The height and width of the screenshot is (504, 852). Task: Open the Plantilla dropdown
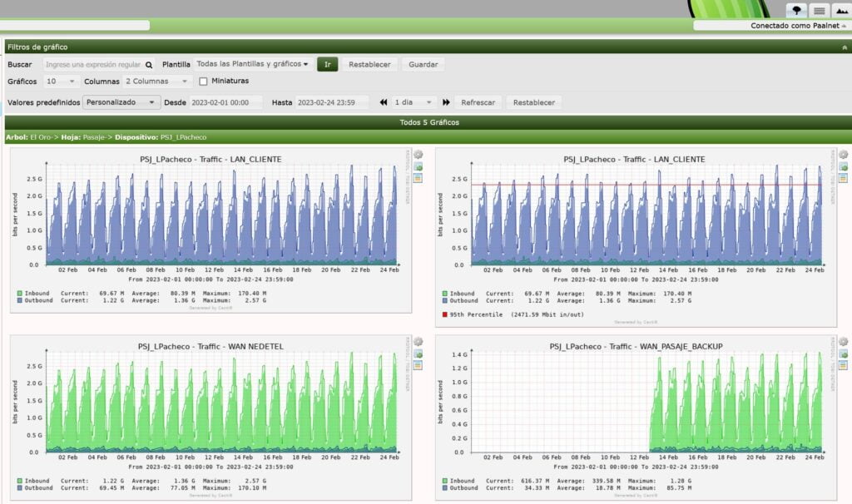pos(253,64)
